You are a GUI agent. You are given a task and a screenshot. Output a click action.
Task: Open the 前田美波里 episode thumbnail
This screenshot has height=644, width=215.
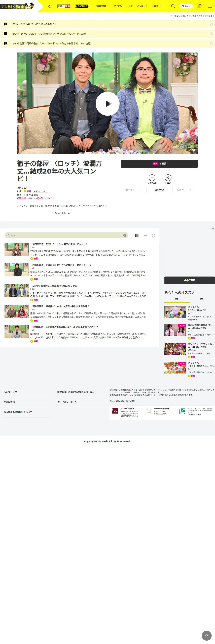tap(17, 249)
